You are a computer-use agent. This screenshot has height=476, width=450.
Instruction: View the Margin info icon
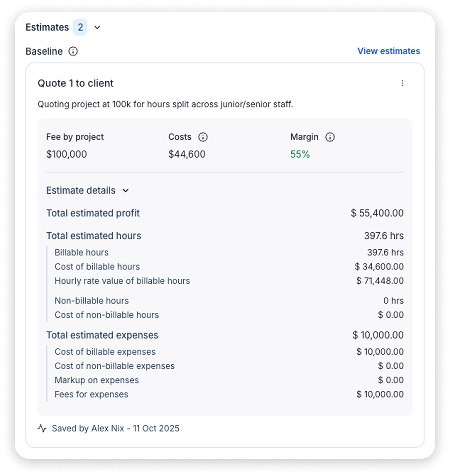(x=330, y=137)
